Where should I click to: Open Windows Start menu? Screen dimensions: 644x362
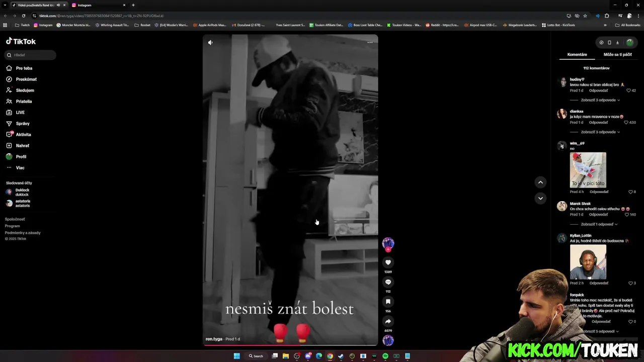236,356
